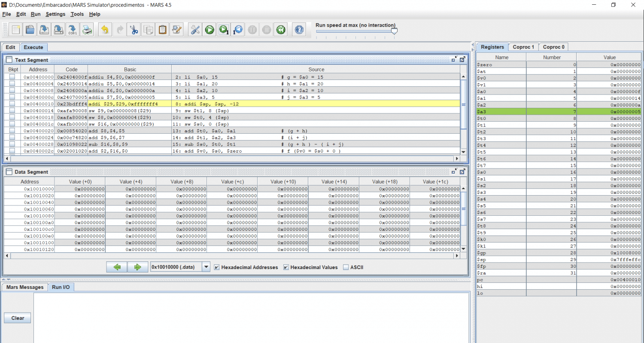Select Source column header in Text Segment

coord(316,69)
